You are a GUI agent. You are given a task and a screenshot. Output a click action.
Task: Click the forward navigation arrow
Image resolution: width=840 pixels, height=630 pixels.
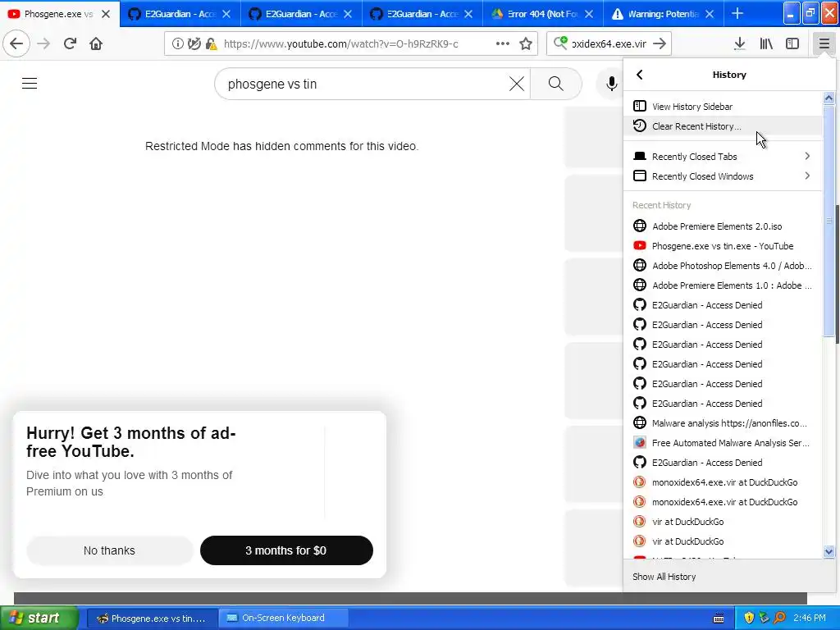pos(44,44)
